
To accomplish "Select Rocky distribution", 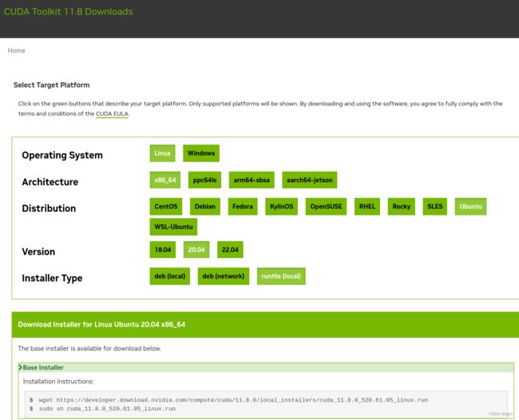I will (401, 207).
